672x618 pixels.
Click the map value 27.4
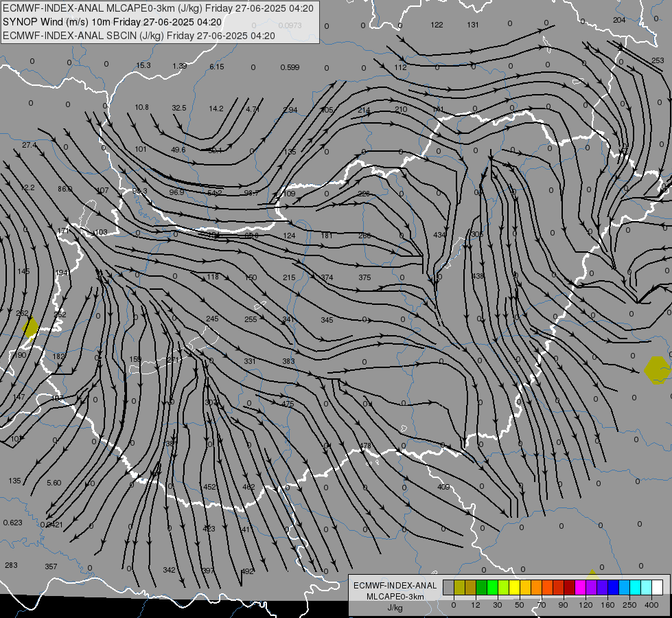(29, 145)
